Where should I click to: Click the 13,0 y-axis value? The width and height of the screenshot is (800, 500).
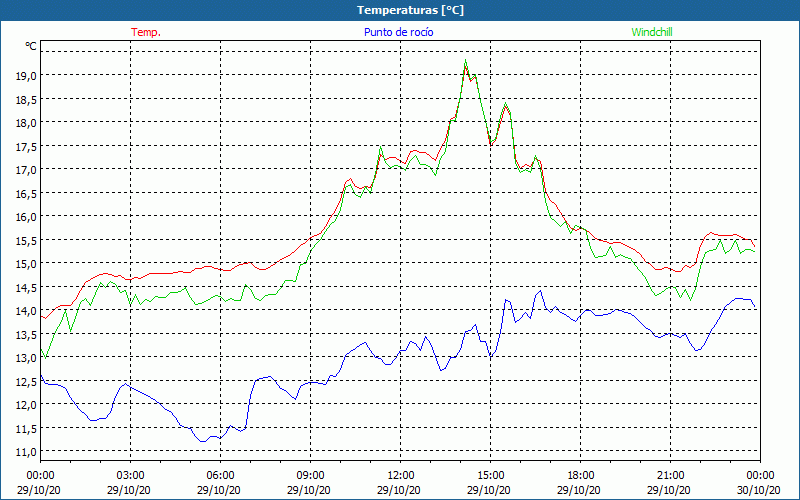pos(26,357)
